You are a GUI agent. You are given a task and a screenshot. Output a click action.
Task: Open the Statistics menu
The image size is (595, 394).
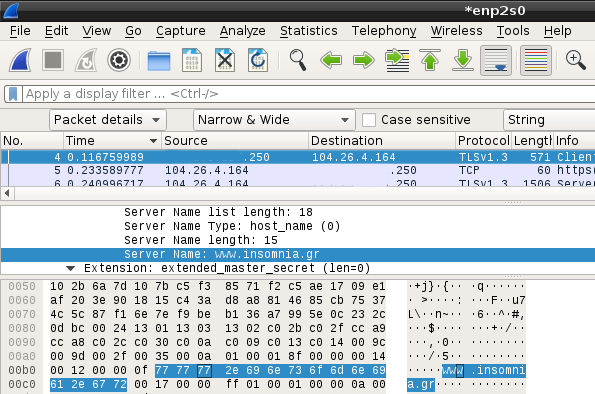[x=309, y=31]
